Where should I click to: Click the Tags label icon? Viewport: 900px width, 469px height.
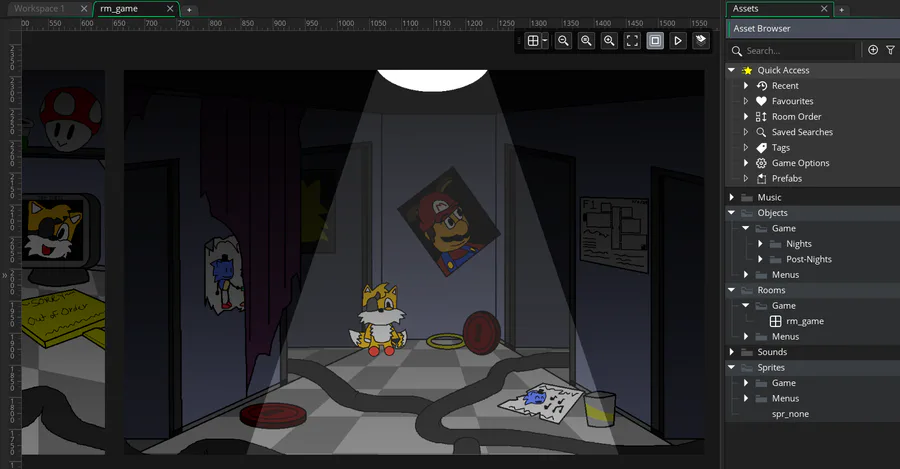[762, 148]
